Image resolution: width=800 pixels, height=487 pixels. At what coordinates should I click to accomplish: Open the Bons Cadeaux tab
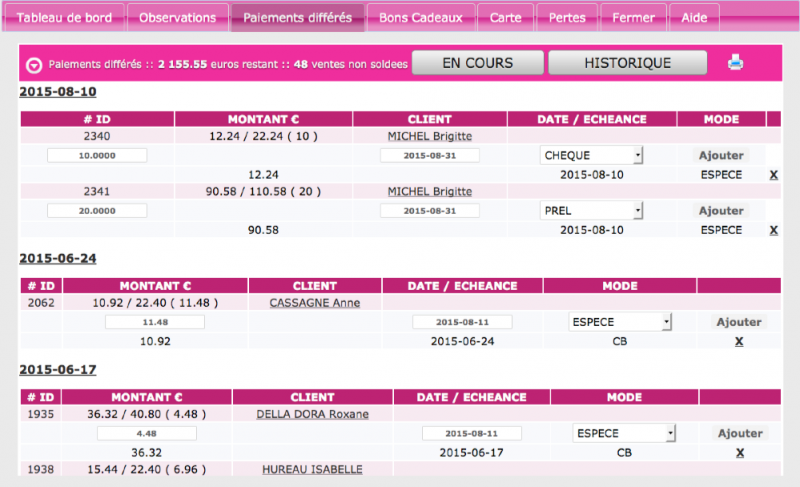[x=421, y=18]
